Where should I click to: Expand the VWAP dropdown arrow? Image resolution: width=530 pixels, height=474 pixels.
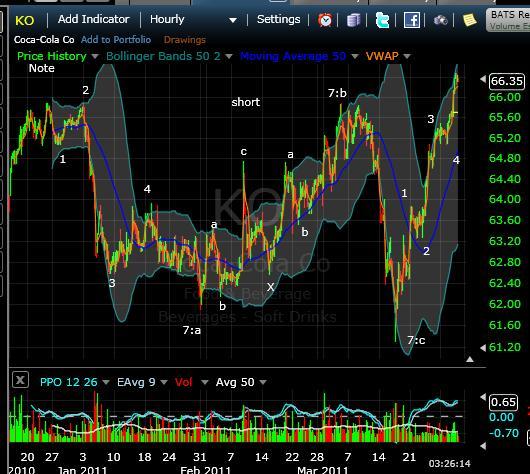(x=407, y=56)
